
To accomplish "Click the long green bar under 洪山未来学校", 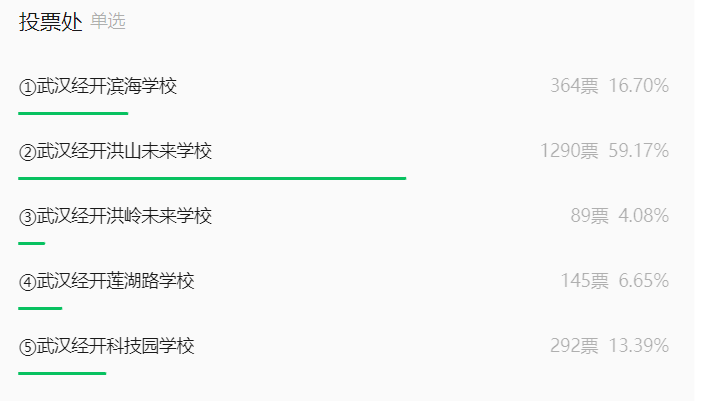I will coord(212,178).
